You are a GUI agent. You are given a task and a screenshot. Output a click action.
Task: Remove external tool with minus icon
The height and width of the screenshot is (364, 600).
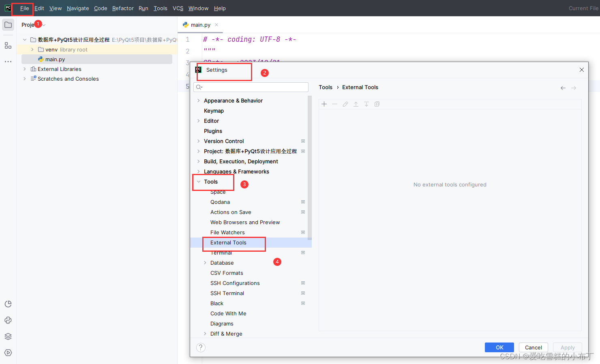[335, 104]
